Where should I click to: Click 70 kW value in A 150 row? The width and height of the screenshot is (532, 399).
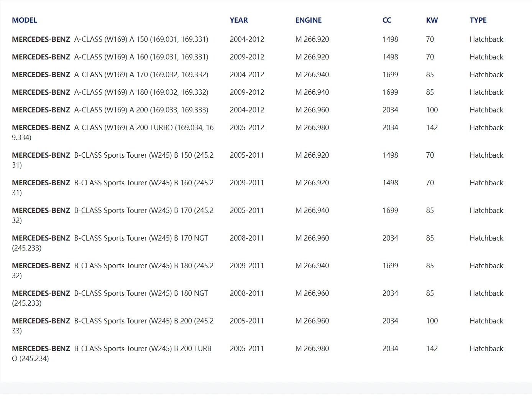[430, 39]
